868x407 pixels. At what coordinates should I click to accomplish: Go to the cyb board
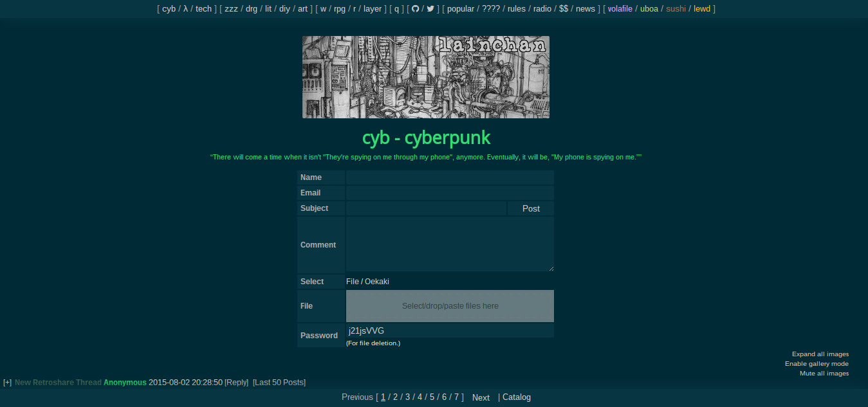(169, 8)
